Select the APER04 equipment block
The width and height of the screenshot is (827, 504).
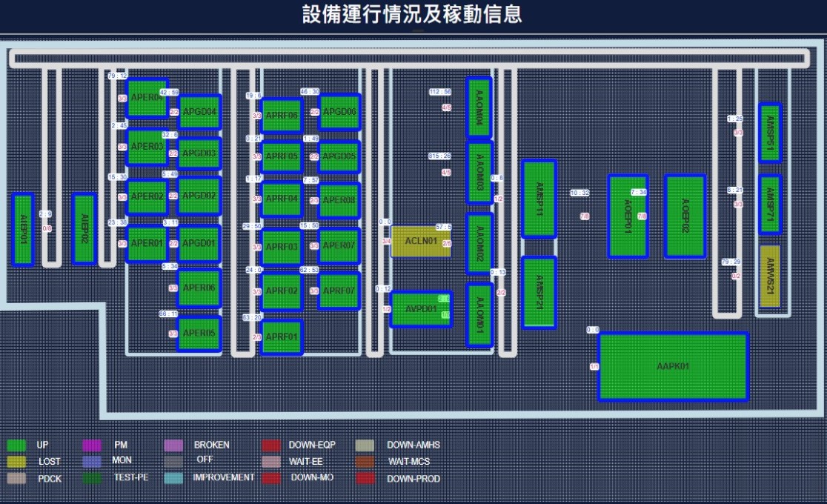coord(147,98)
